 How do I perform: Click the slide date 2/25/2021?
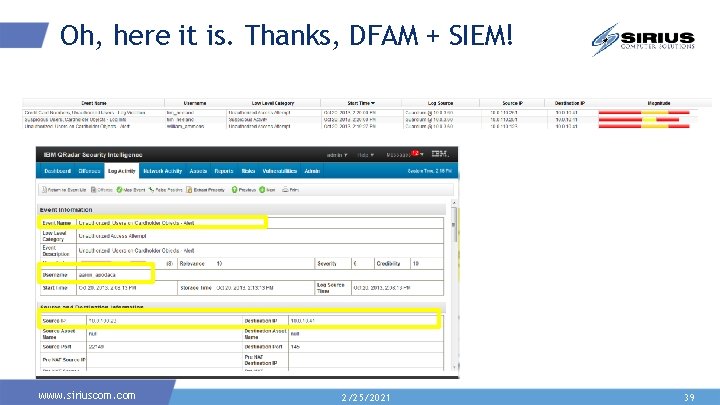[x=366, y=398]
